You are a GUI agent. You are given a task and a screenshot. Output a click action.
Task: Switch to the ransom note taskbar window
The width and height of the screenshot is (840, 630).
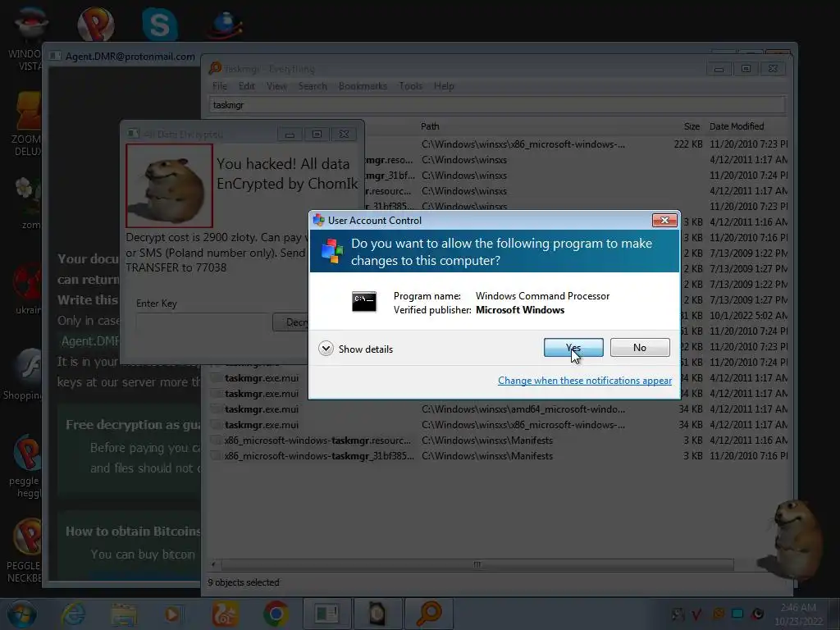[x=327, y=614]
